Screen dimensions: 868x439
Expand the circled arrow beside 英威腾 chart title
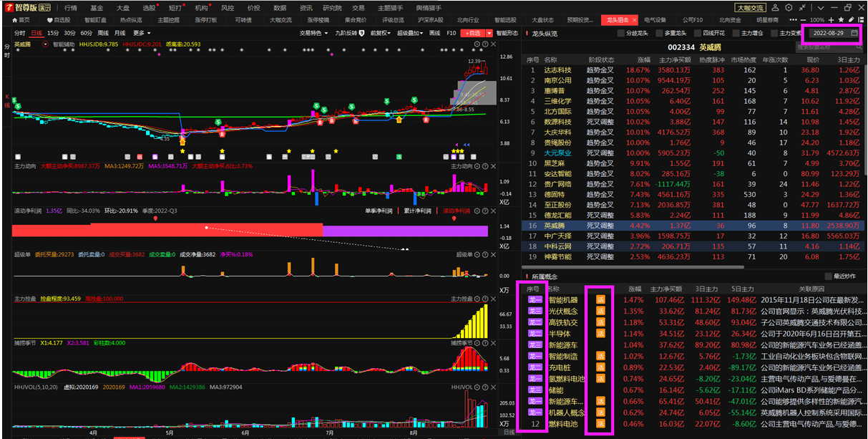47,44
